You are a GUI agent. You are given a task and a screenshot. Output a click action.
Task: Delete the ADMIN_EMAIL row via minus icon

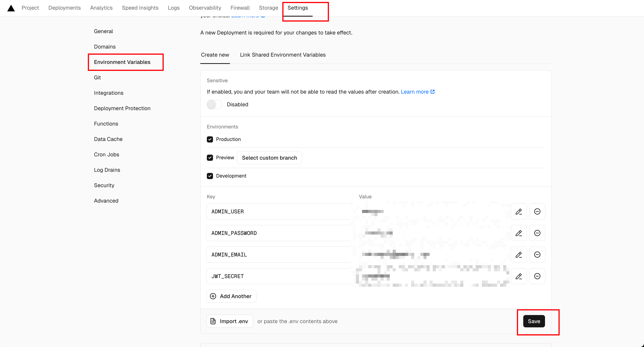click(537, 255)
